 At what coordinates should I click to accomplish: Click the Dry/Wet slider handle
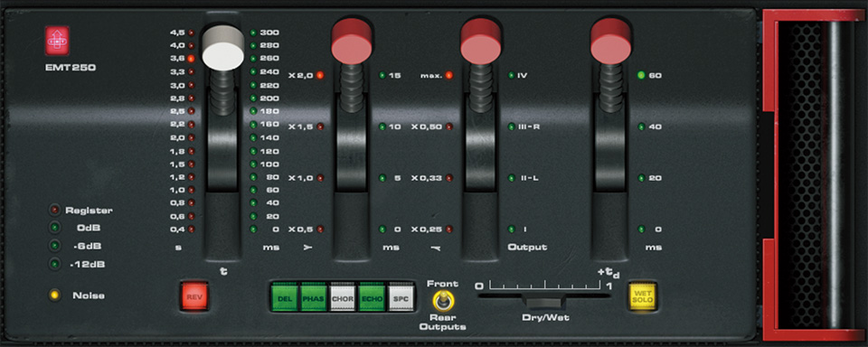pos(544,302)
